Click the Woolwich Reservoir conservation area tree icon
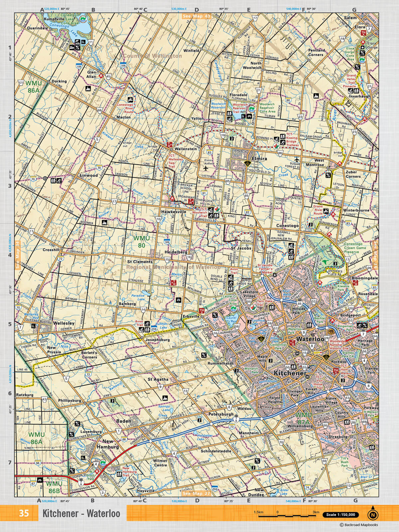The image size is (399, 532). [252, 108]
